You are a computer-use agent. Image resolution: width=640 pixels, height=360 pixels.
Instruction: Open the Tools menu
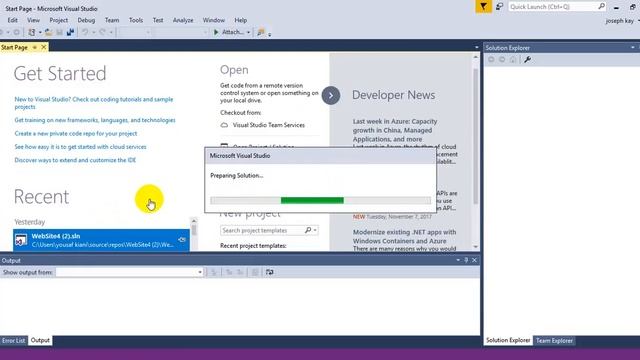pos(136,20)
